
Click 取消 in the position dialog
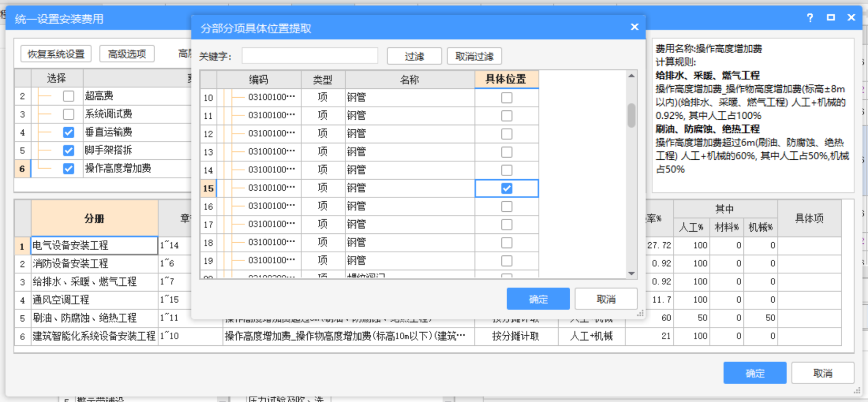pos(606,299)
